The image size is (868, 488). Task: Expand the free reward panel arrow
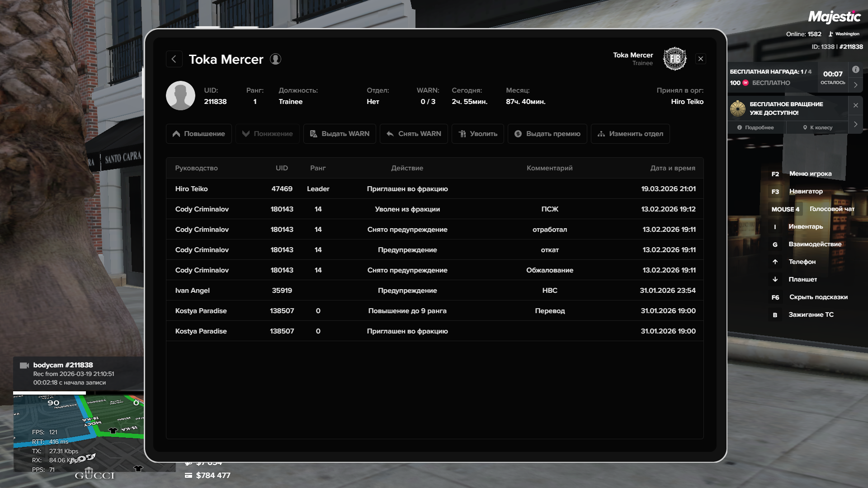point(855,85)
